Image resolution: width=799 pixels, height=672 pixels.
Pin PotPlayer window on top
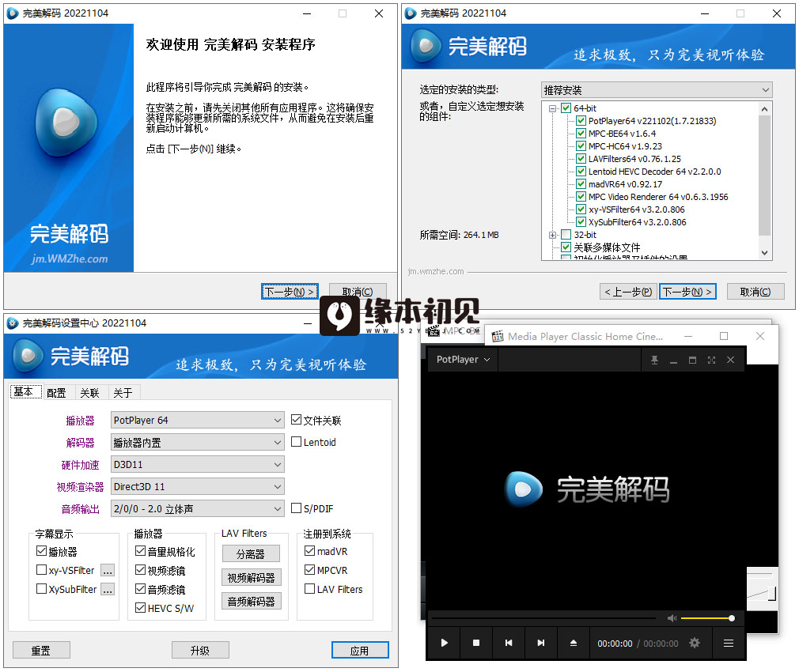[654, 360]
